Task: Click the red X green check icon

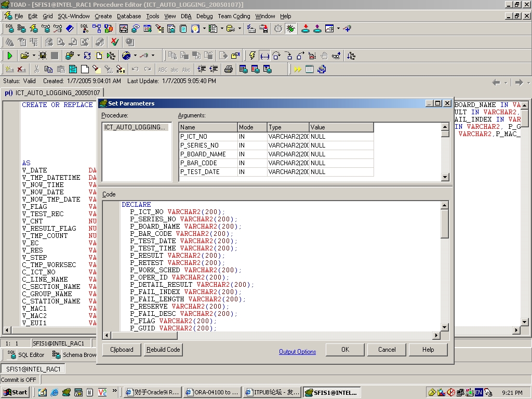Action: (x=115, y=42)
